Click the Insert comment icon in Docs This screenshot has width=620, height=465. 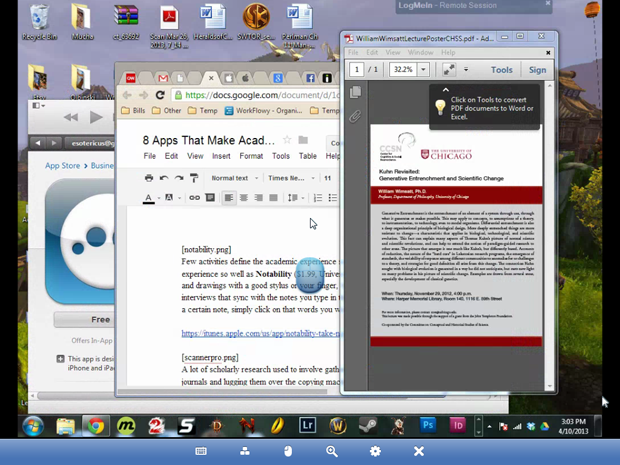tap(210, 198)
